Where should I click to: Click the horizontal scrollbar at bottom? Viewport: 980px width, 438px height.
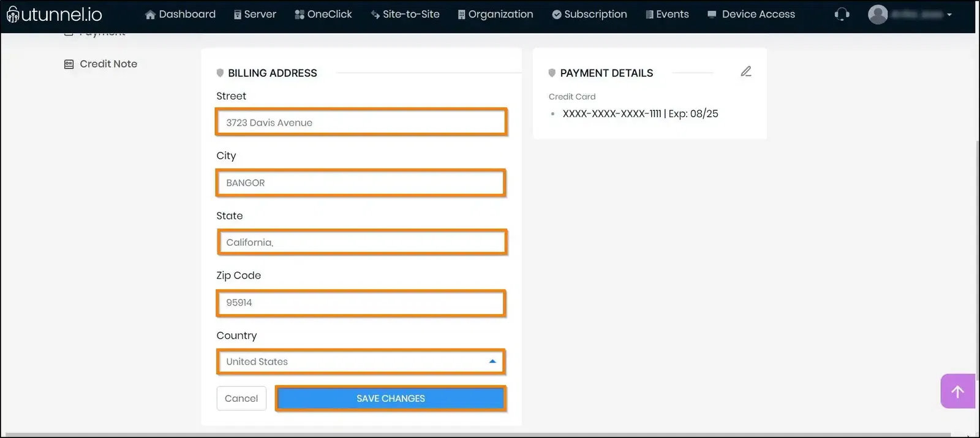click(x=484, y=435)
